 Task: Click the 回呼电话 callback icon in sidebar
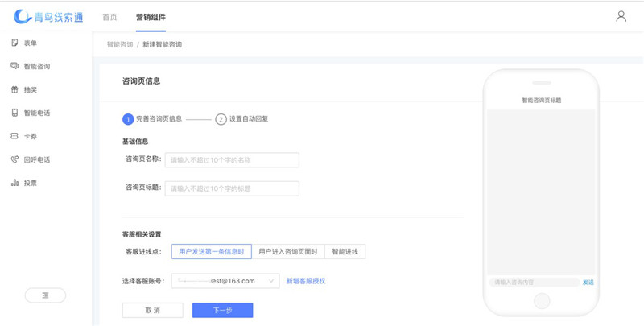pyautogui.click(x=14, y=159)
